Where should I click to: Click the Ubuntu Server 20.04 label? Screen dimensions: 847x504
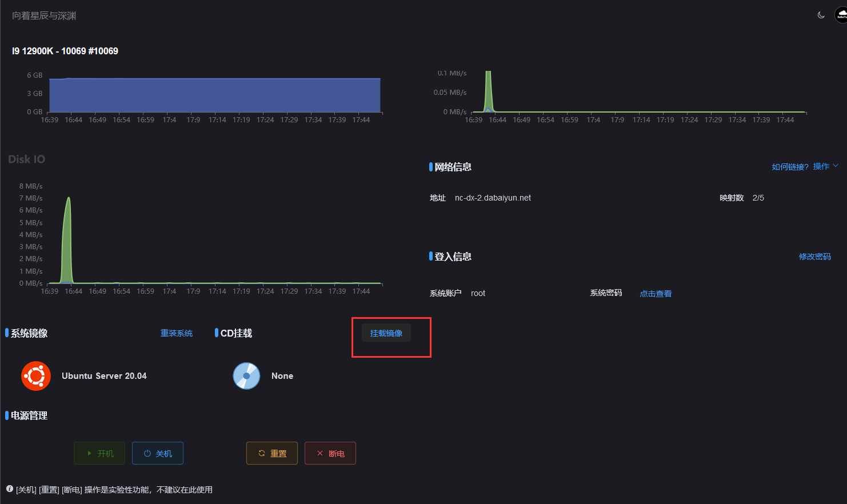pos(104,376)
